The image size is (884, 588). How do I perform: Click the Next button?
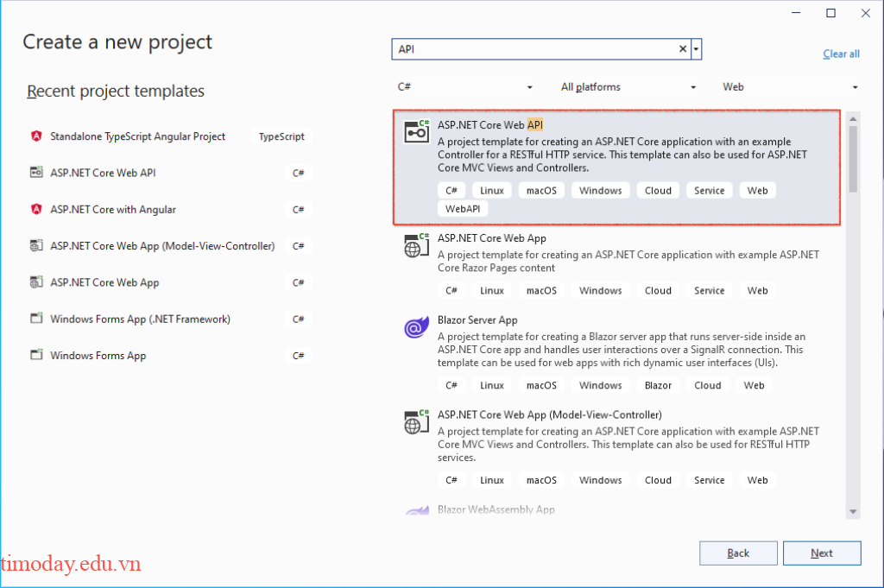(x=822, y=553)
